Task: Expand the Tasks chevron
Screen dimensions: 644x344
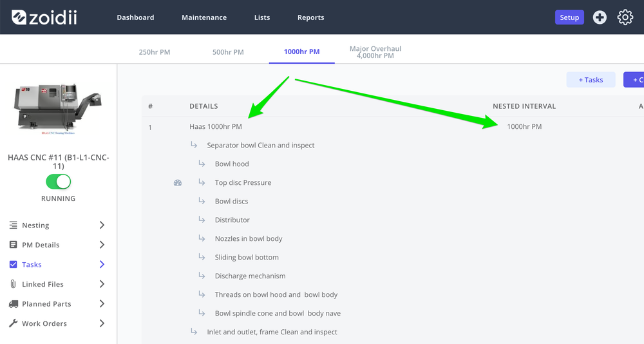Action: click(102, 264)
